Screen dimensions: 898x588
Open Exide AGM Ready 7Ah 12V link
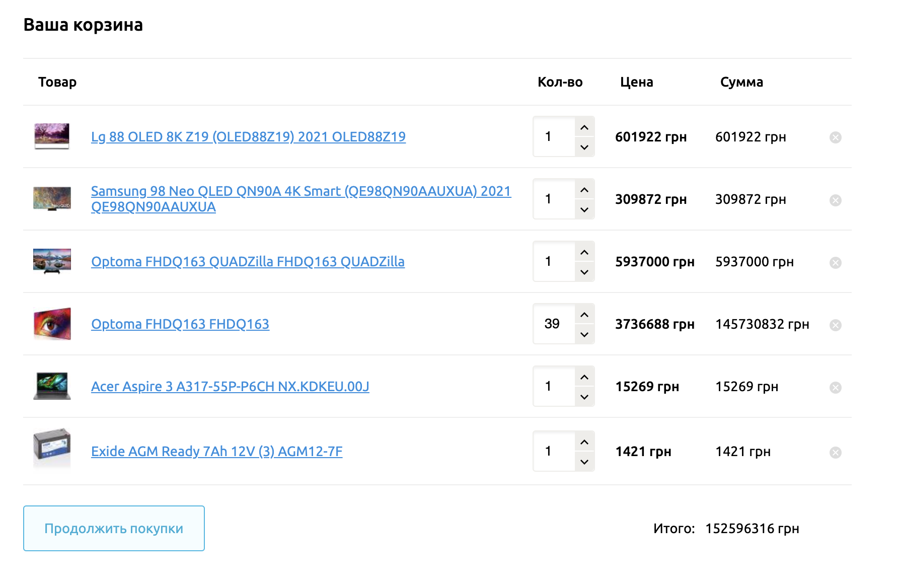click(216, 452)
